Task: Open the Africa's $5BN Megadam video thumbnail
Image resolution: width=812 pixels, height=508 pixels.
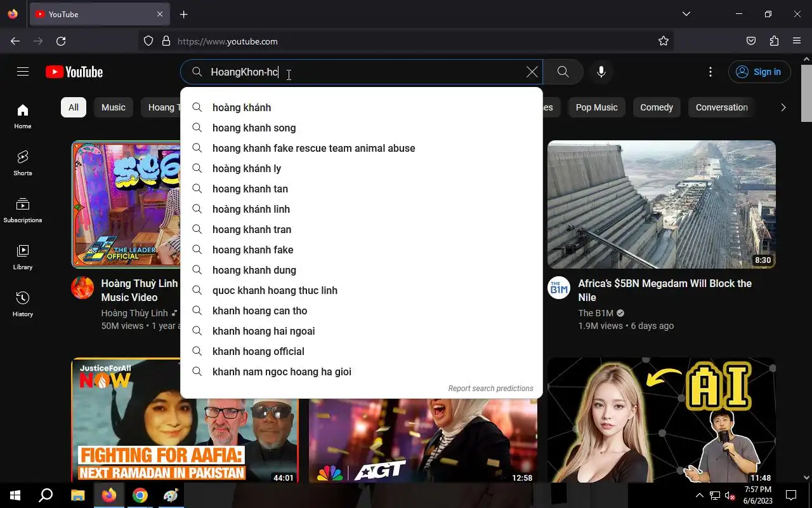Action: point(662,204)
